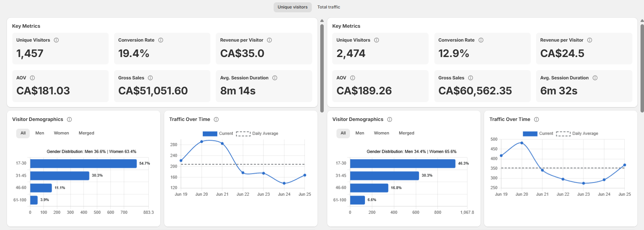Screen dimensions: 644x230
Task: Click Visitor Demographics info icon in left panel
Action: 69,119
